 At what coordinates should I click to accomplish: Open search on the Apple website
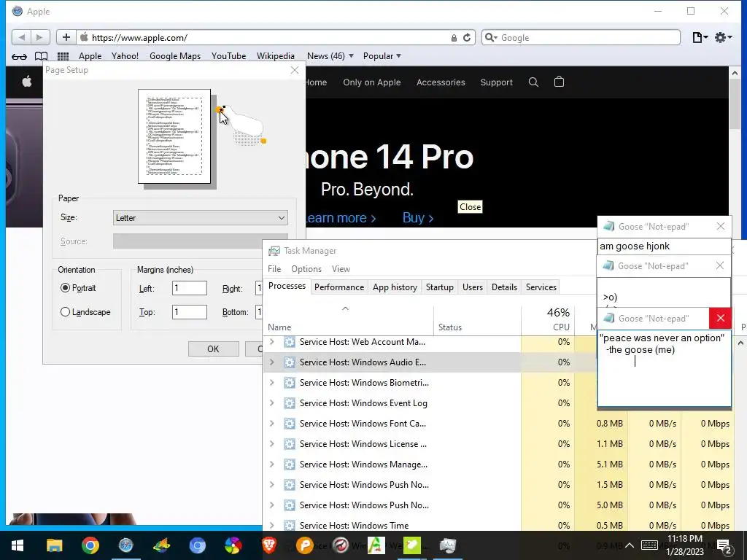[x=533, y=82]
